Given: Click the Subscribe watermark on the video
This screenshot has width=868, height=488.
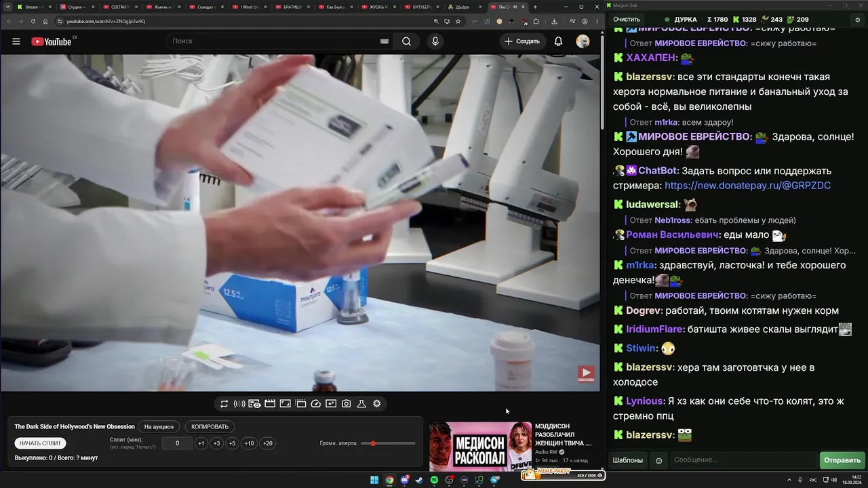Looking at the screenshot, I should coord(586,373).
